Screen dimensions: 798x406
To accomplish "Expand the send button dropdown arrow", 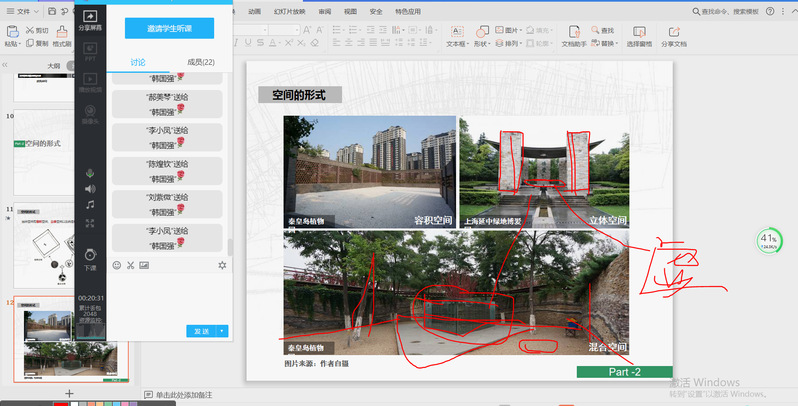I will point(222,331).
